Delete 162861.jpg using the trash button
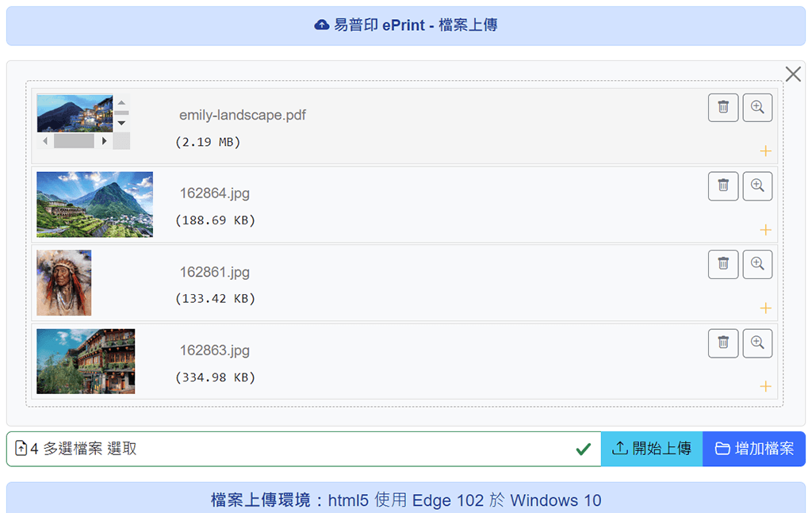Image resolution: width=812 pixels, height=513 pixels. [722, 264]
